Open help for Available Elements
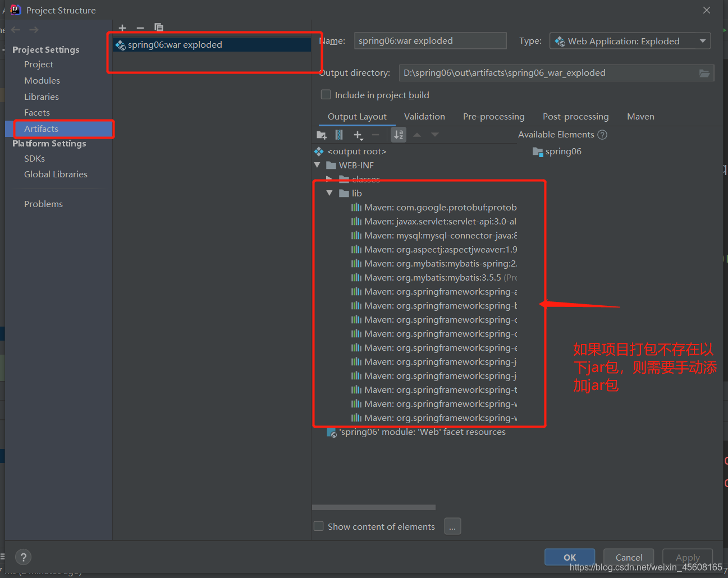728x578 pixels. (602, 135)
